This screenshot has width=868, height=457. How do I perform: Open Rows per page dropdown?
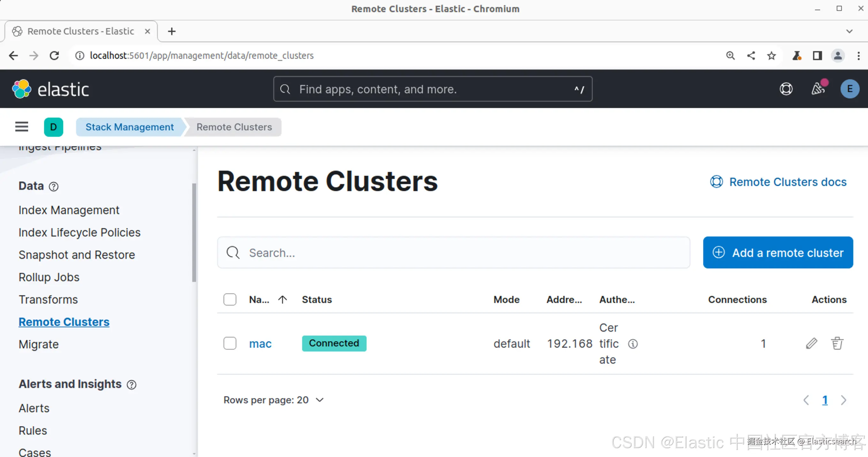coord(273,400)
